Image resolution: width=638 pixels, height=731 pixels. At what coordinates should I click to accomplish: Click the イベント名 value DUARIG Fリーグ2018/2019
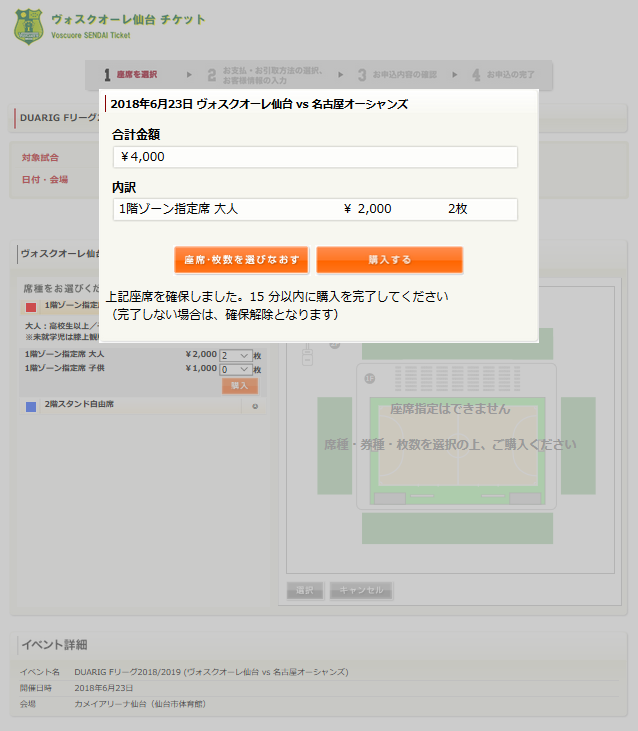212,672
